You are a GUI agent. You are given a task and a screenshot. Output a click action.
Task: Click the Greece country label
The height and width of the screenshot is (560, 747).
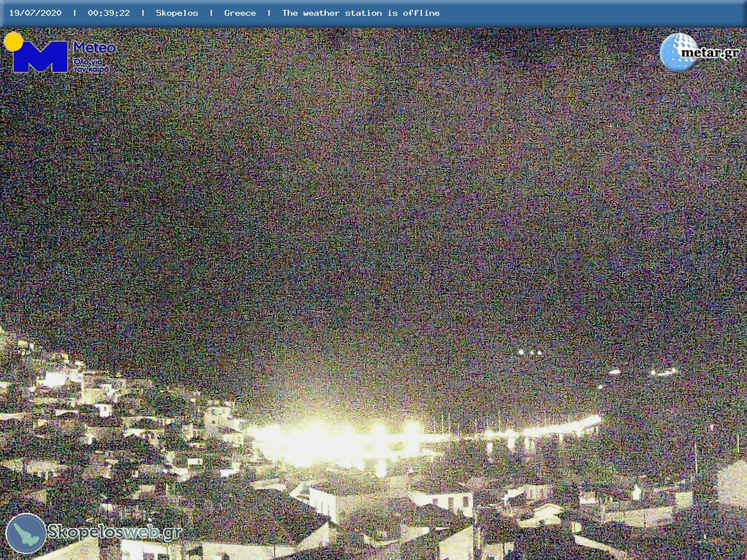[x=240, y=13]
